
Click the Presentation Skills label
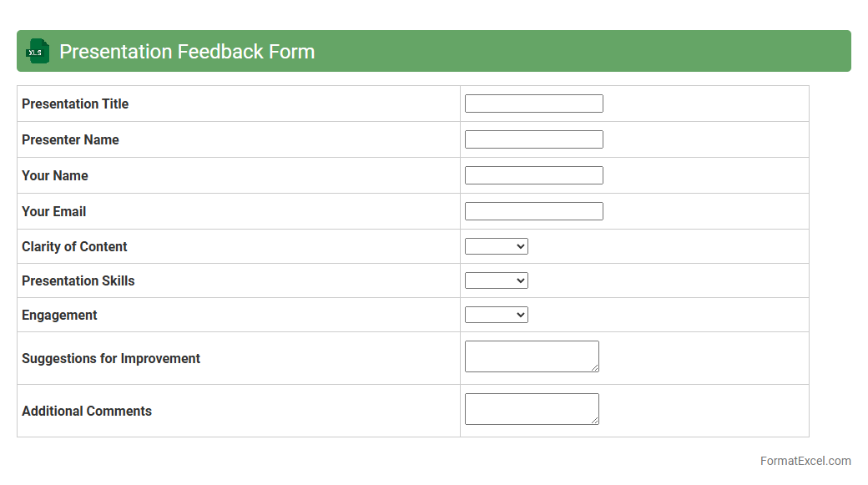click(x=78, y=280)
